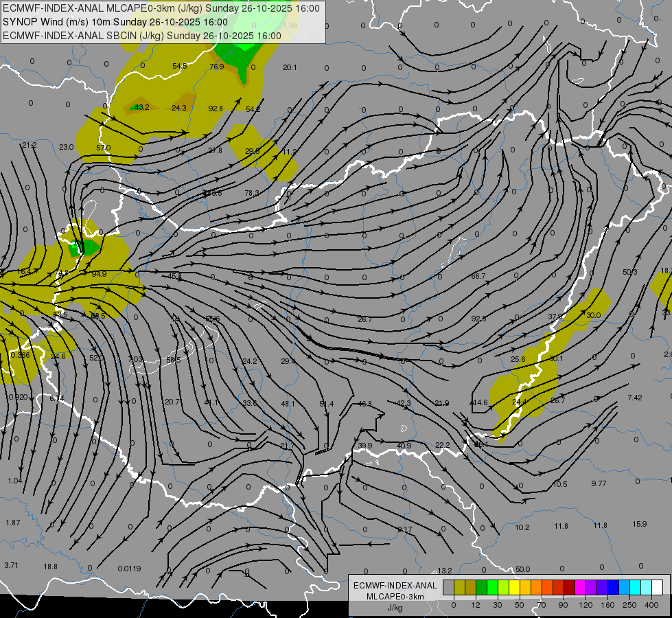Click the map value 10.2
The image size is (672, 618).
point(522,527)
